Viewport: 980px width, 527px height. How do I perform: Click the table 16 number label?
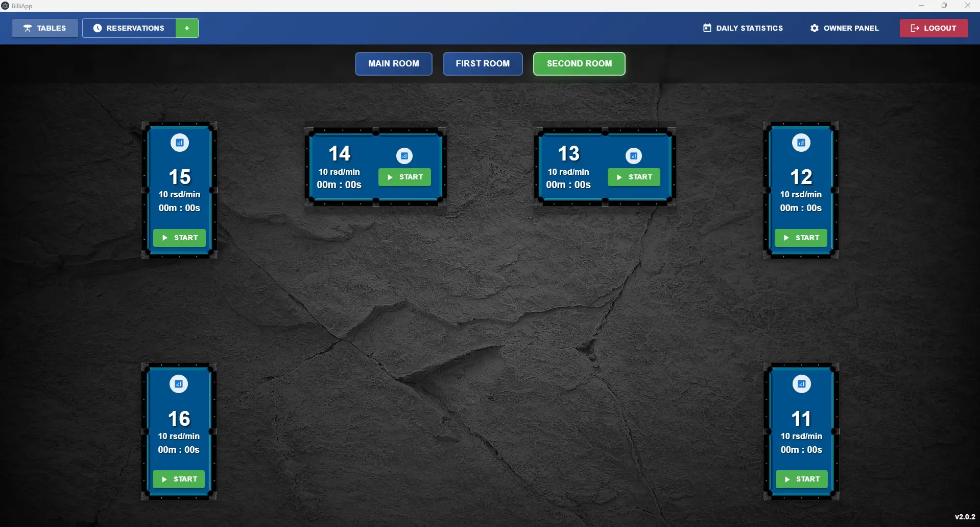[179, 419]
